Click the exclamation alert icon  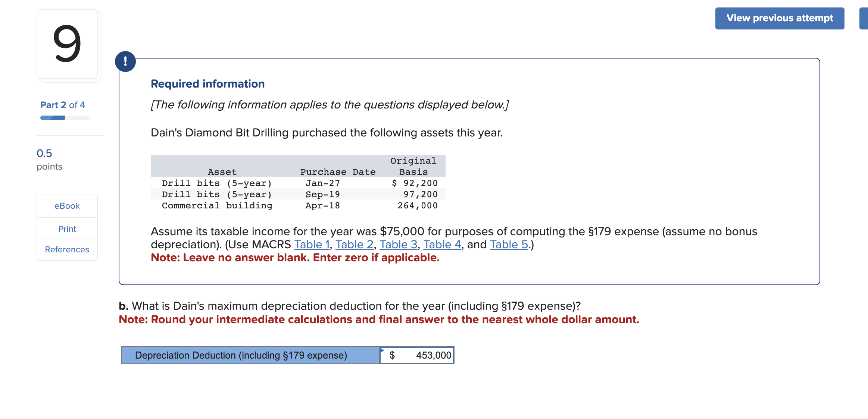[x=125, y=62]
